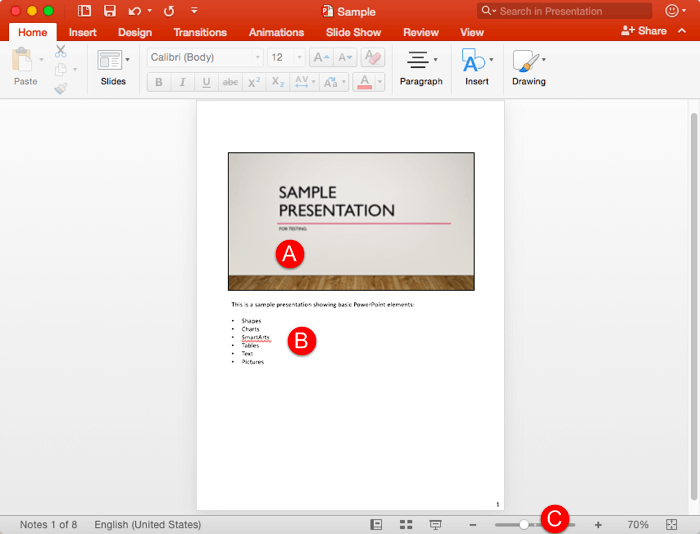Click Fit Slide to Window icon
Screen dimensions: 700x534
[x=671, y=525]
